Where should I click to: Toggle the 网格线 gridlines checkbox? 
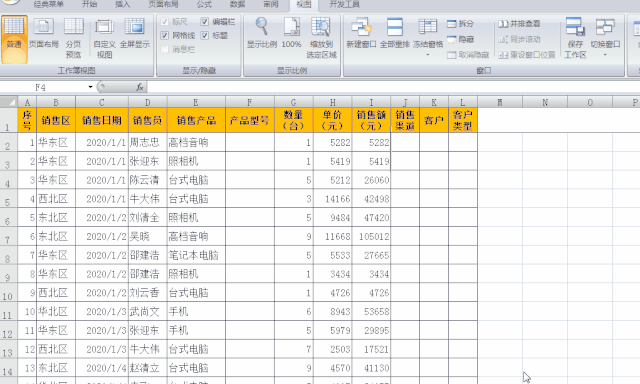click(165, 36)
